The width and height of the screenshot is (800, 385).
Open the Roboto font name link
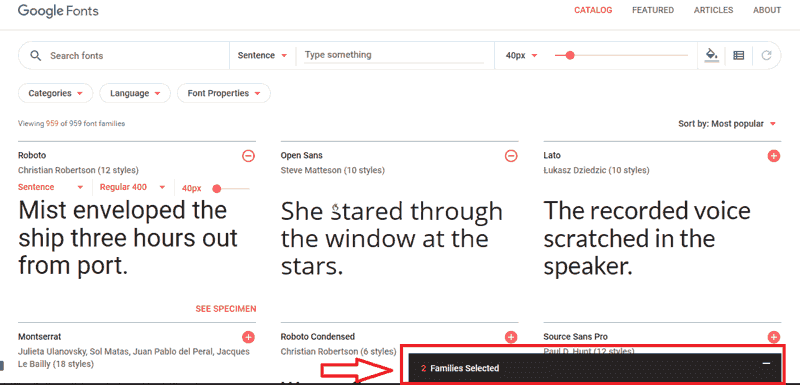tap(32, 155)
